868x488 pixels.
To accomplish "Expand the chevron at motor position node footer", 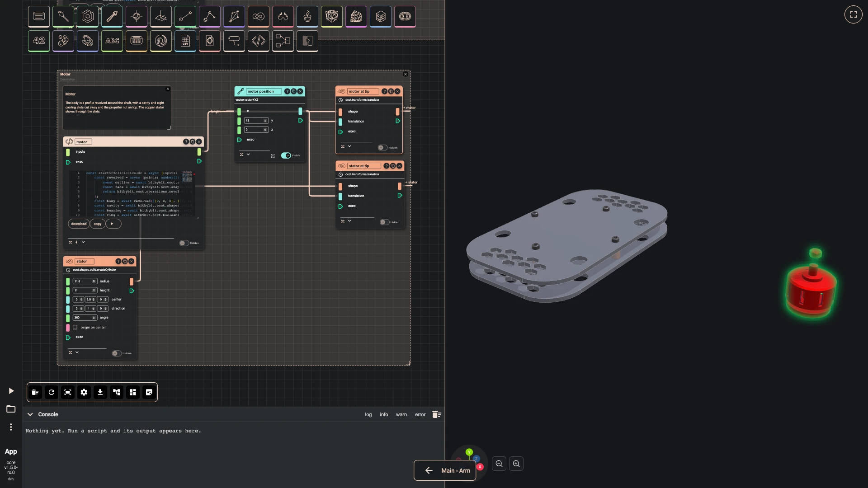I will click(x=248, y=155).
